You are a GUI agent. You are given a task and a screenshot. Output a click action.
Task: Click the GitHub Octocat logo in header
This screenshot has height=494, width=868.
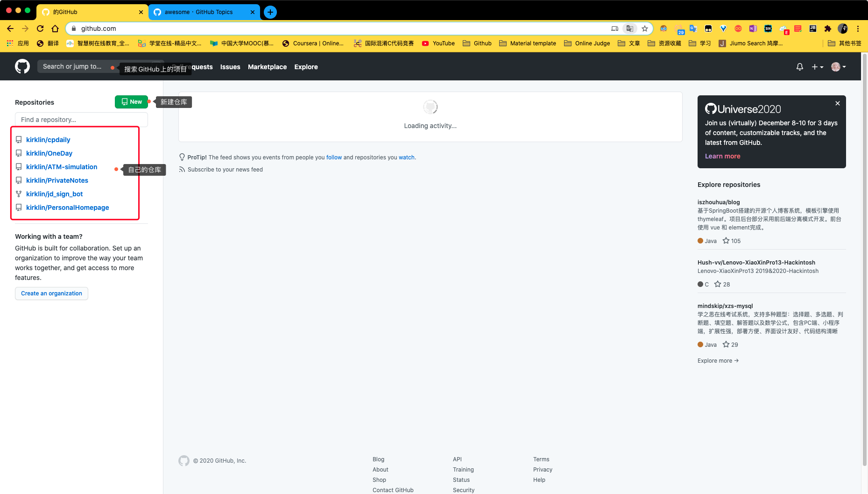pyautogui.click(x=22, y=66)
